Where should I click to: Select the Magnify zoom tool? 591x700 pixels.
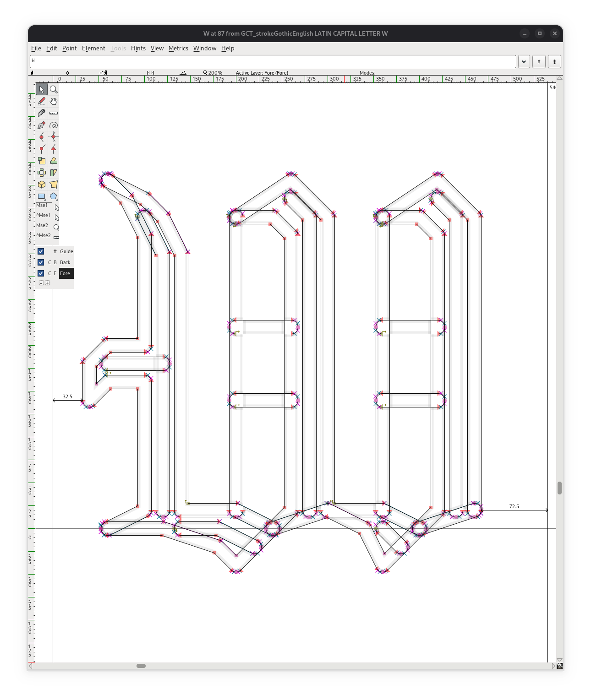click(54, 89)
